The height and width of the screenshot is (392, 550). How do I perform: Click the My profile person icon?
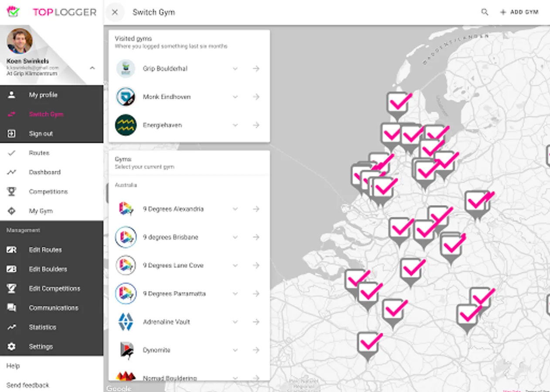[x=12, y=95]
